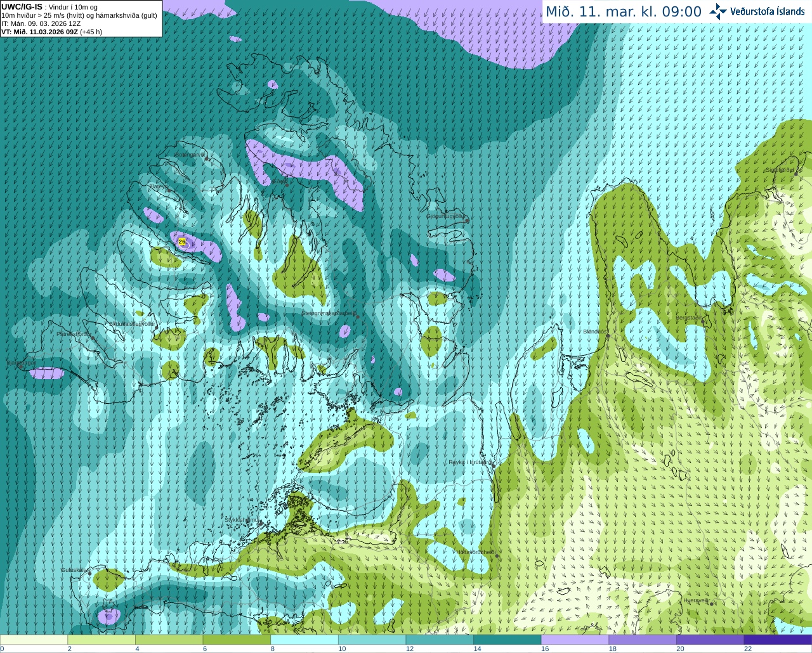The height and width of the screenshot is (653, 812).
Task: Pick the 14–16 m/s dark teal legend swatch
Action: click(507, 640)
